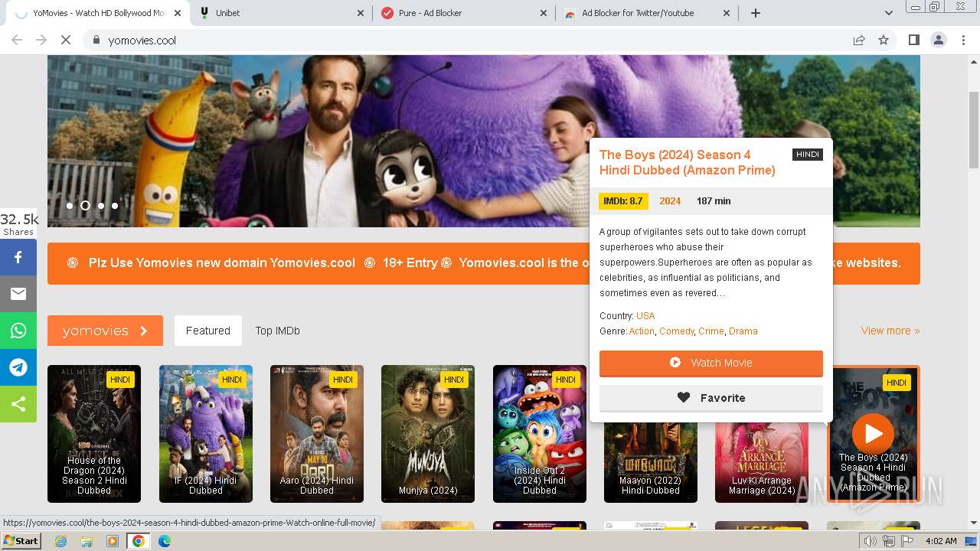Launch Internet Explorer from taskbar
This screenshot has width=980, height=551.
60,541
